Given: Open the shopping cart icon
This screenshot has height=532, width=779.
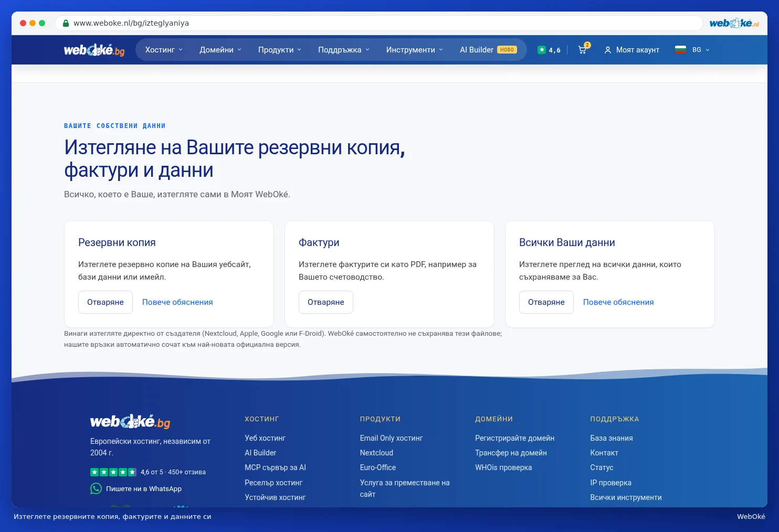Looking at the screenshot, I should [x=583, y=49].
